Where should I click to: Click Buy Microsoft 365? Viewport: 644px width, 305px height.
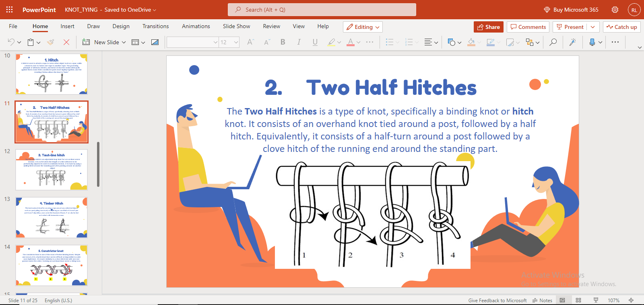coord(571,10)
